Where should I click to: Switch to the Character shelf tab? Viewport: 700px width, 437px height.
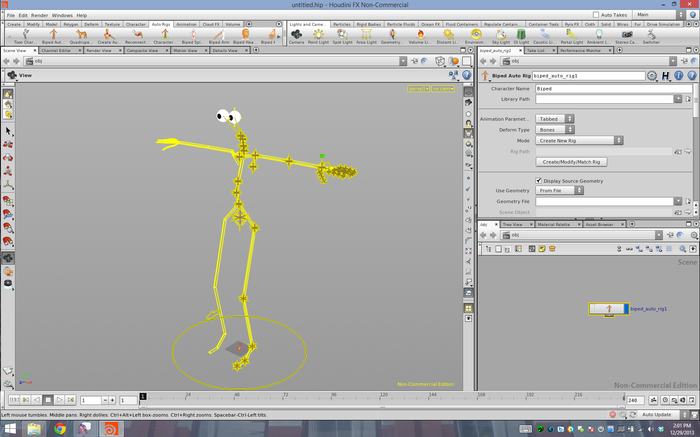pyautogui.click(x=136, y=24)
